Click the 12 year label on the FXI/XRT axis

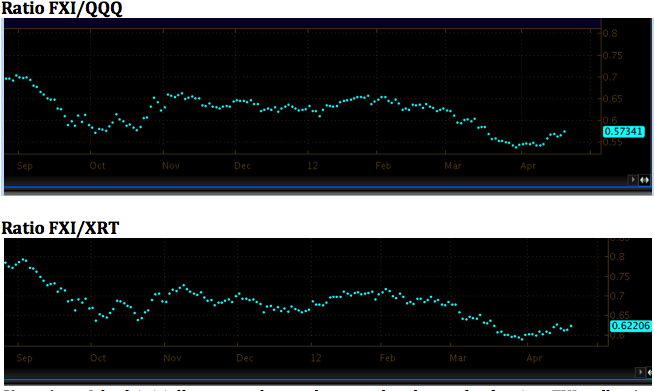pos(316,358)
